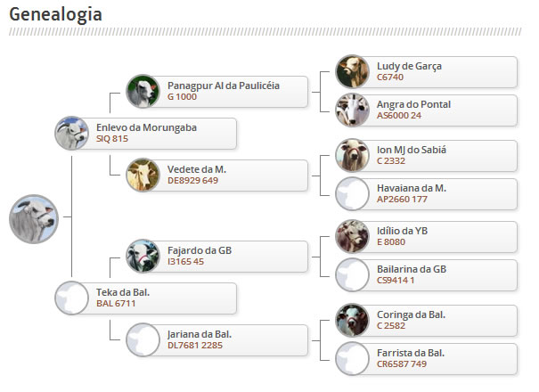Click Fajardo da GB photo icon
The width and height of the screenshot is (539, 392).
[x=143, y=256]
